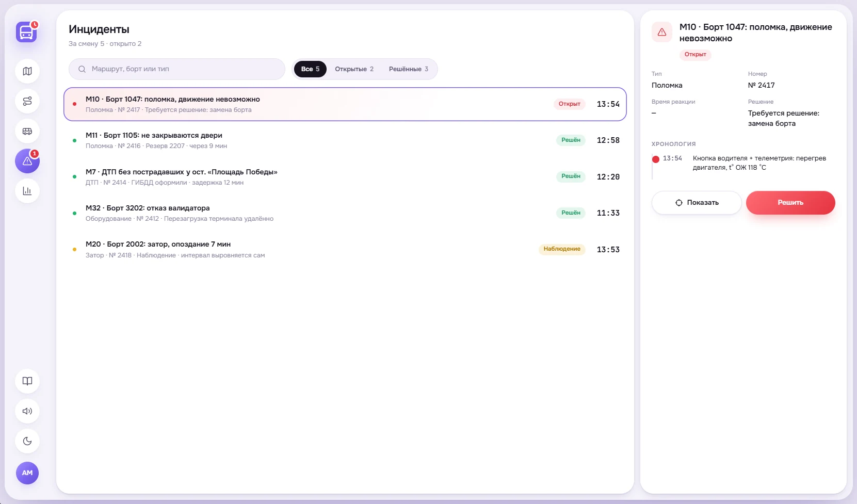Open the routes icon in sidebar
Viewport: 857px width, 504px height.
[27, 101]
